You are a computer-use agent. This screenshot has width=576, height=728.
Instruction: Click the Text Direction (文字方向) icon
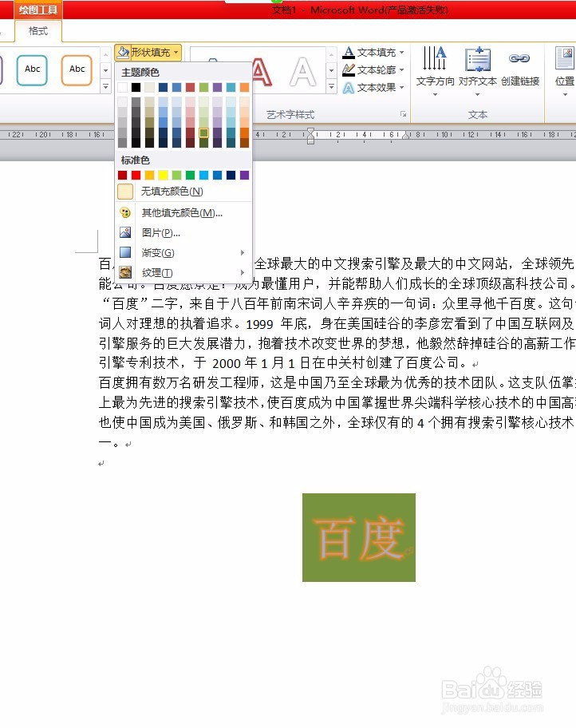tap(435, 58)
